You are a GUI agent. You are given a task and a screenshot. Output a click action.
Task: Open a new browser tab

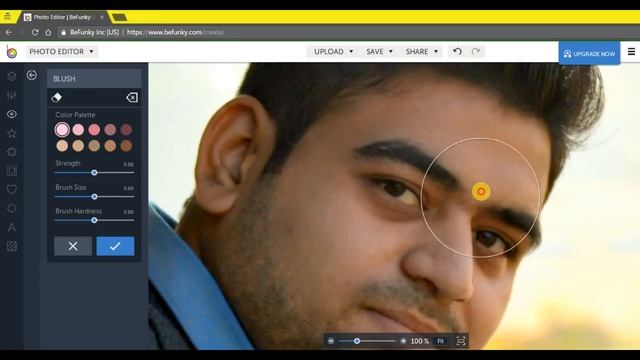tap(119, 17)
